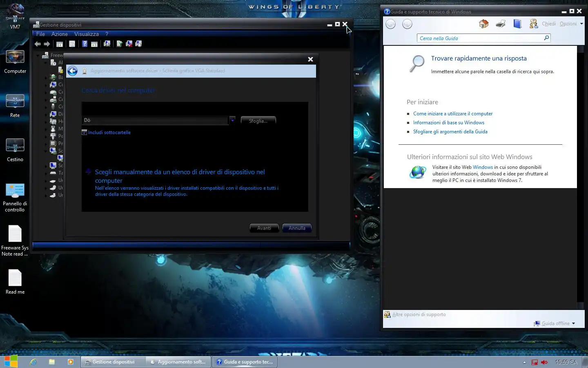The image size is (588, 368).
Task: Select Cestino desktop icon
Action: (15, 150)
